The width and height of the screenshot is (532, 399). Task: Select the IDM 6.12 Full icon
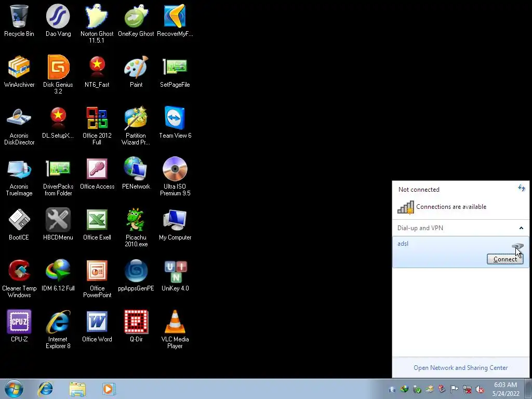coord(58,275)
